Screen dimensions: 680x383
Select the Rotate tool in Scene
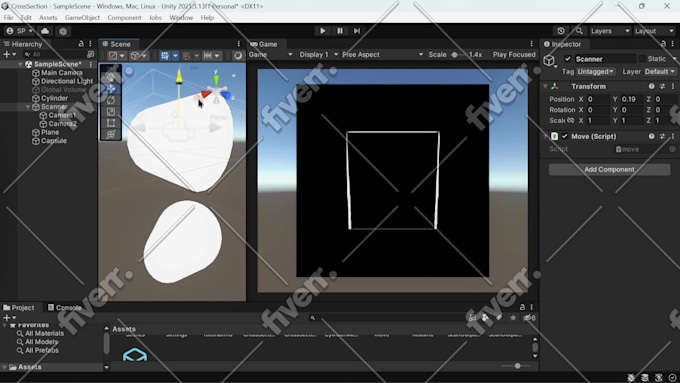point(111,100)
